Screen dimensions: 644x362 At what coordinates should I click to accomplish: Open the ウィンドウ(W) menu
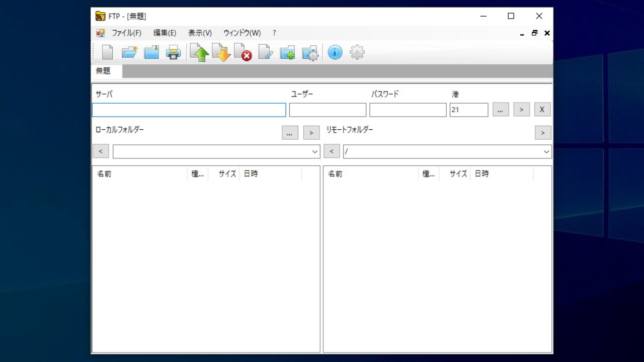[242, 33]
